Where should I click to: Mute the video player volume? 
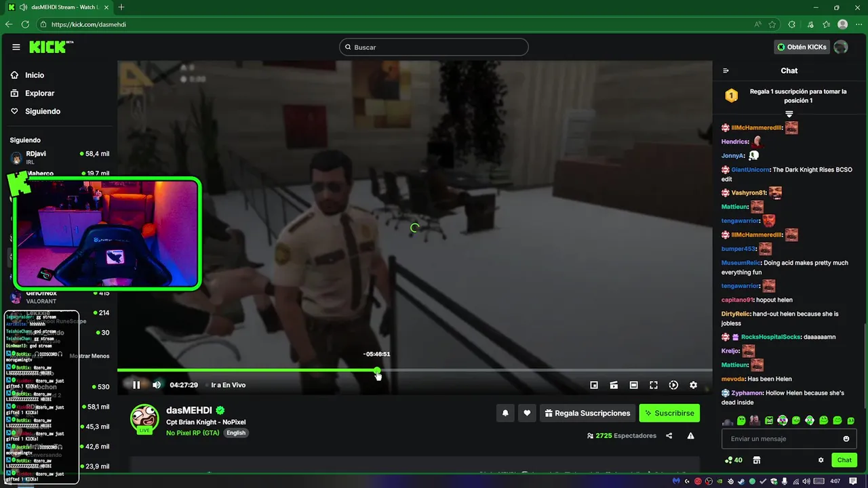157,385
